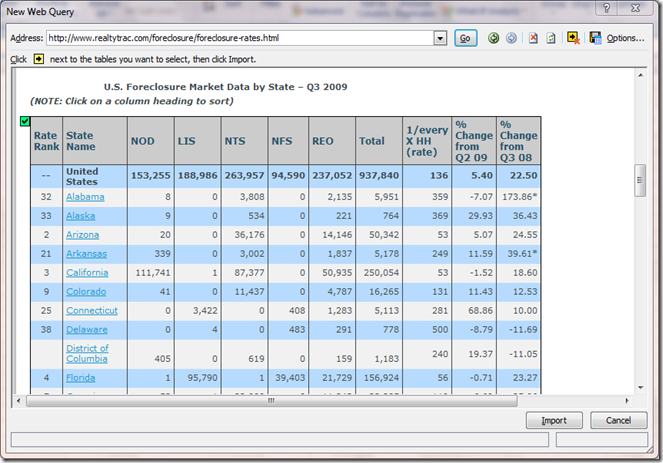Open the Connecticut link
Image resolution: width=663 pixels, height=463 pixels.
[x=92, y=311]
